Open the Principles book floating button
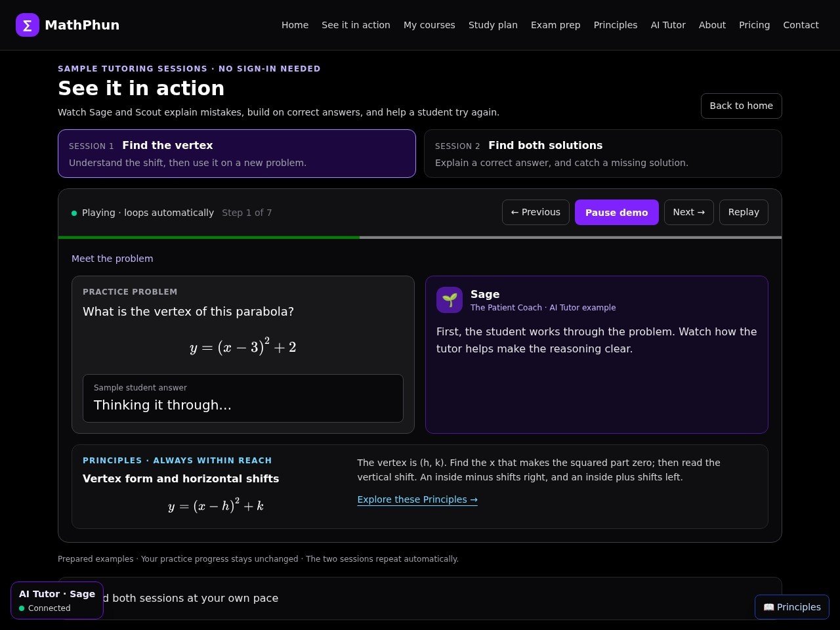840x630 pixels. pyautogui.click(x=792, y=607)
